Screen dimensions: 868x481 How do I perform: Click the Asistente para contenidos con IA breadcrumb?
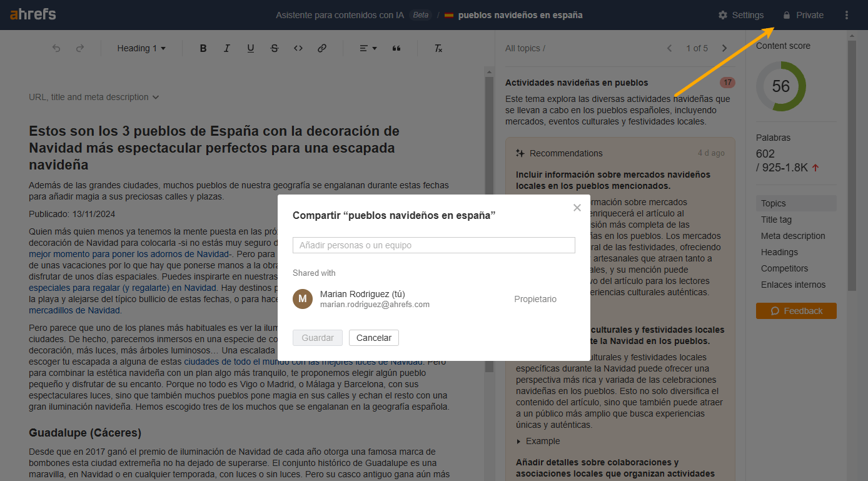point(340,15)
